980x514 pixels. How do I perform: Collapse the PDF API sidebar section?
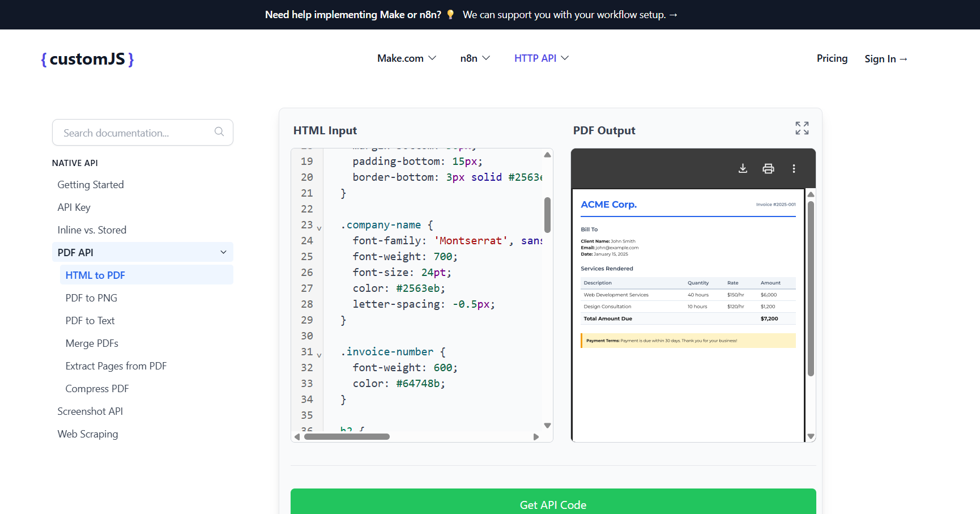(x=223, y=252)
